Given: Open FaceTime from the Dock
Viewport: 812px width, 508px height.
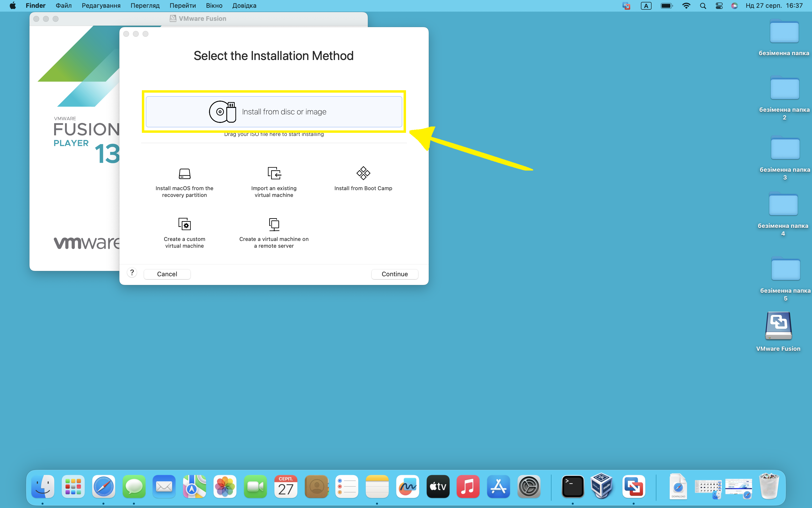Looking at the screenshot, I should pyautogui.click(x=255, y=486).
